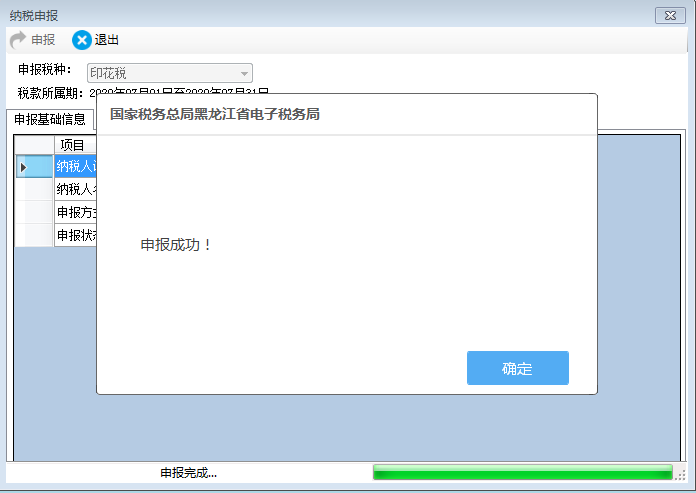696x493 pixels.
Task: Switch to the 申报基础信息 tab
Action: [50, 119]
